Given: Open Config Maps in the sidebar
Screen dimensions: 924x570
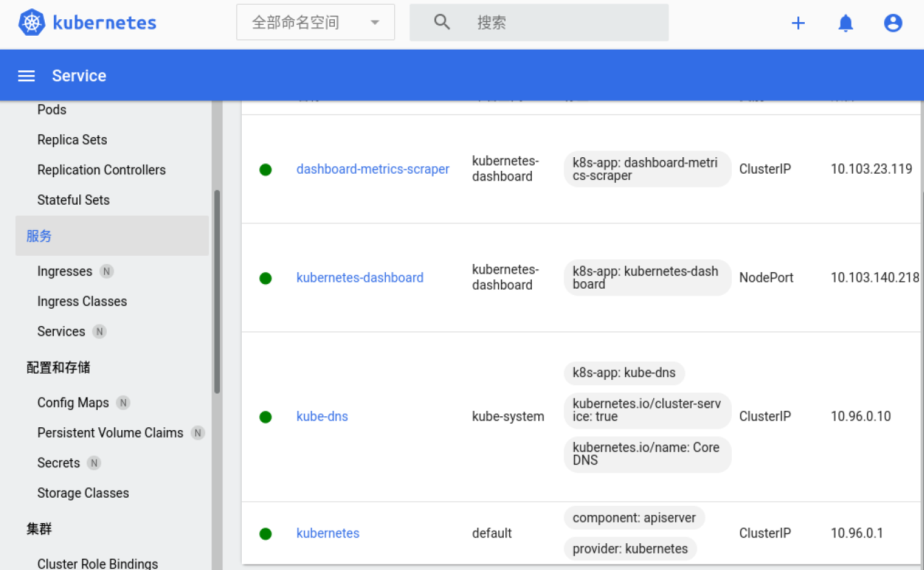Looking at the screenshot, I should [73, 403].
